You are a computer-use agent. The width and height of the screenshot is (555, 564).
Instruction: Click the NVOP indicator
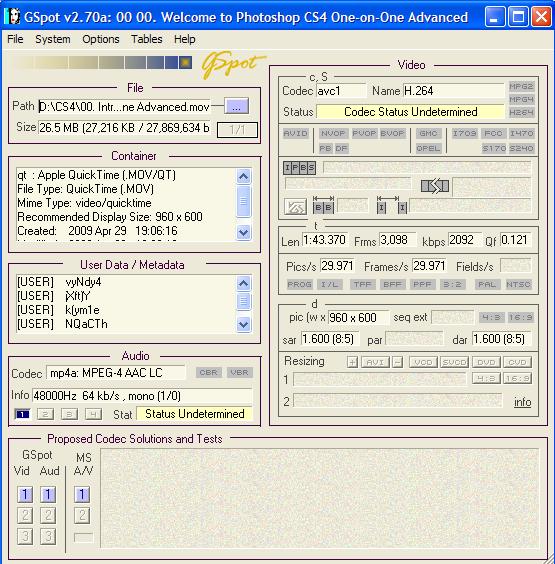pos(333,133)
